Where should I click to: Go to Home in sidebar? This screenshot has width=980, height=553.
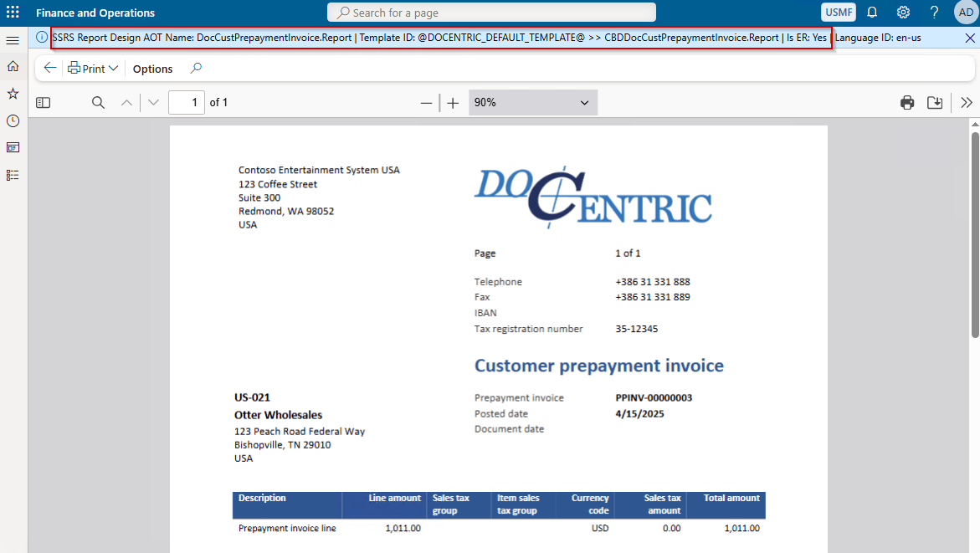(x=13, y=66)
